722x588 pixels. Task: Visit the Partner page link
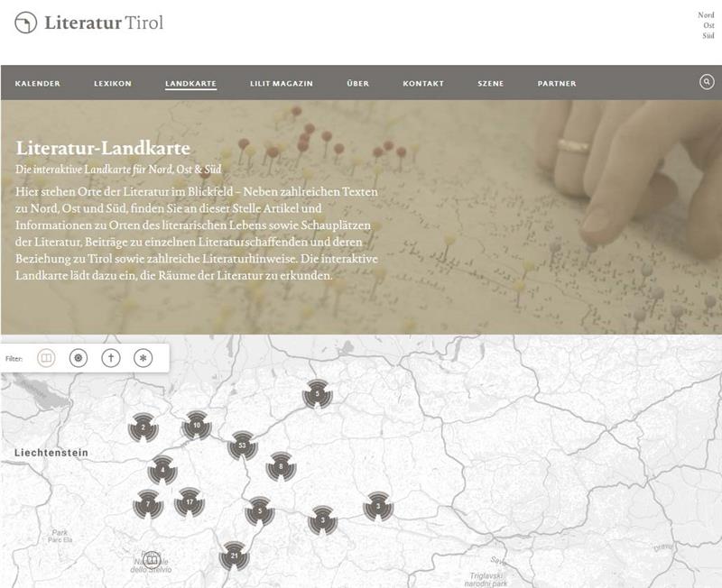pyautogui.click(x=557, y=84)
